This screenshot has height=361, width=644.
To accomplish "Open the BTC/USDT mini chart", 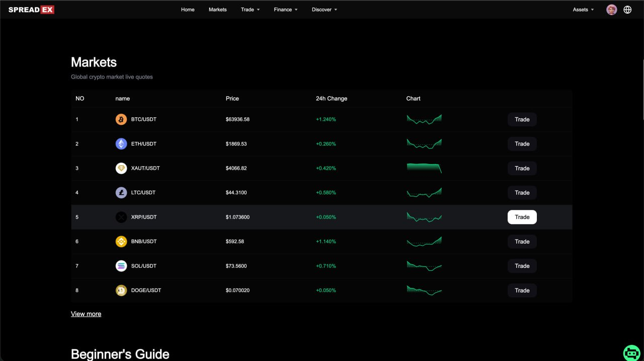I will click(x=424, y=119).
